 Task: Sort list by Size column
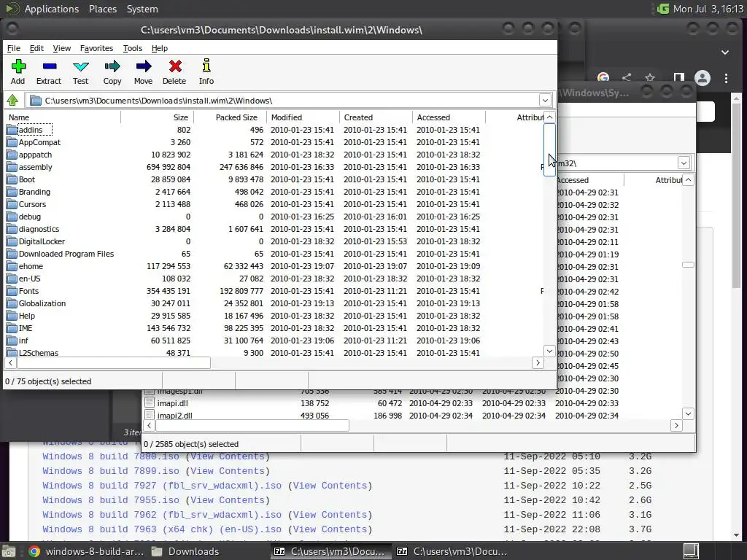(158, 117)
